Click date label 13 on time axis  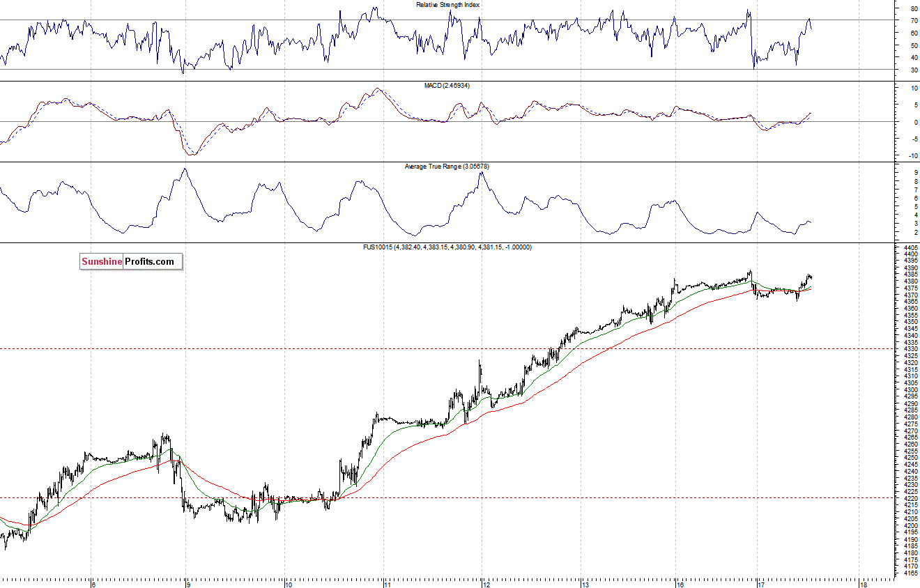[x=585, y=584]
